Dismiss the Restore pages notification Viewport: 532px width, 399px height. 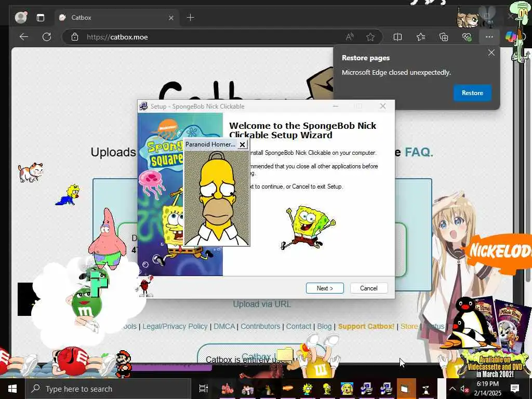click(491, 52)
